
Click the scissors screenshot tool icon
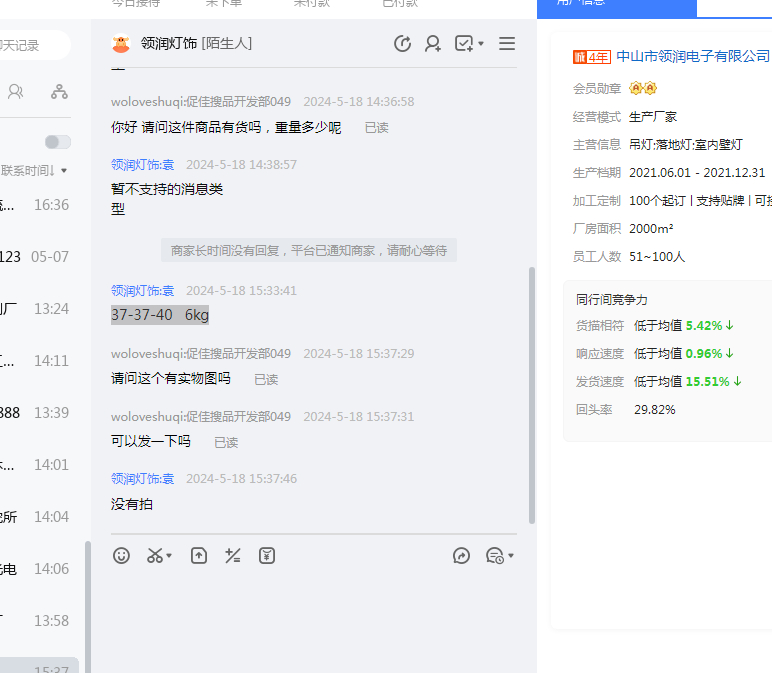[x=155, y=555]
